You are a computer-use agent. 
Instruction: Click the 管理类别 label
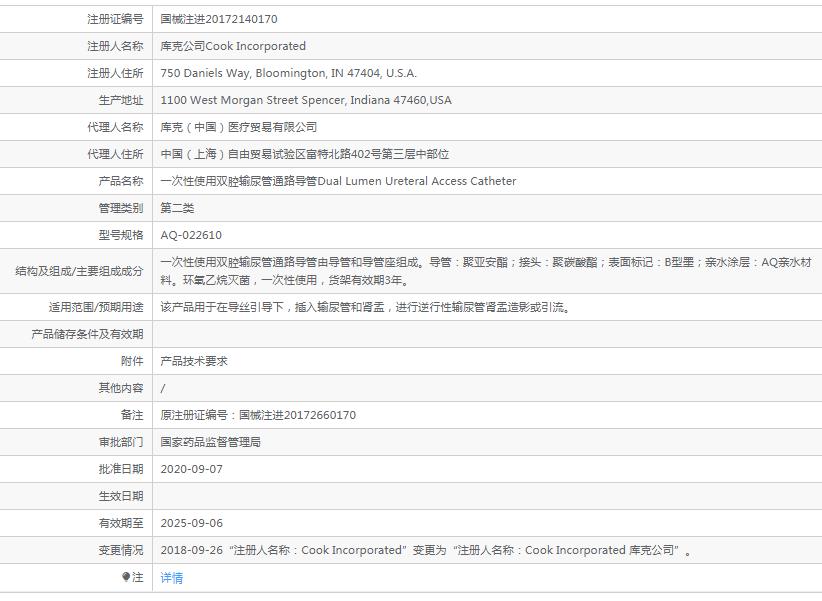[121, 208]
